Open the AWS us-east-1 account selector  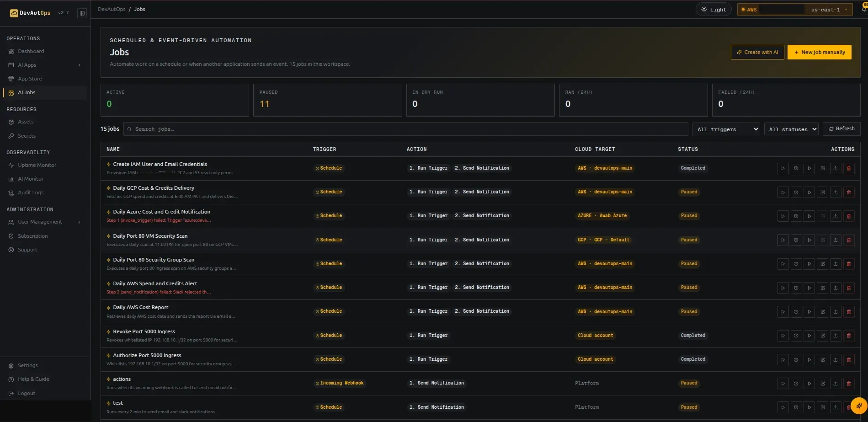pyautogui.click(x=795, y=10)
